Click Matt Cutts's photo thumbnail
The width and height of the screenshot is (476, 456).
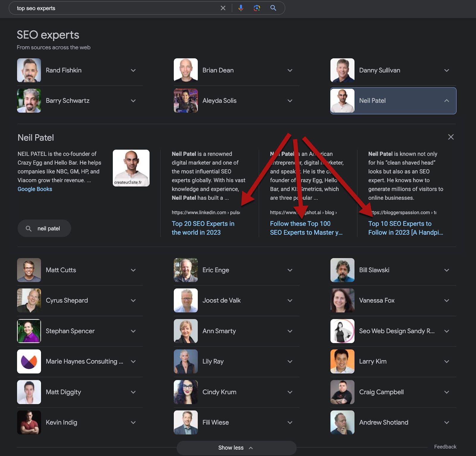[29, 270]
